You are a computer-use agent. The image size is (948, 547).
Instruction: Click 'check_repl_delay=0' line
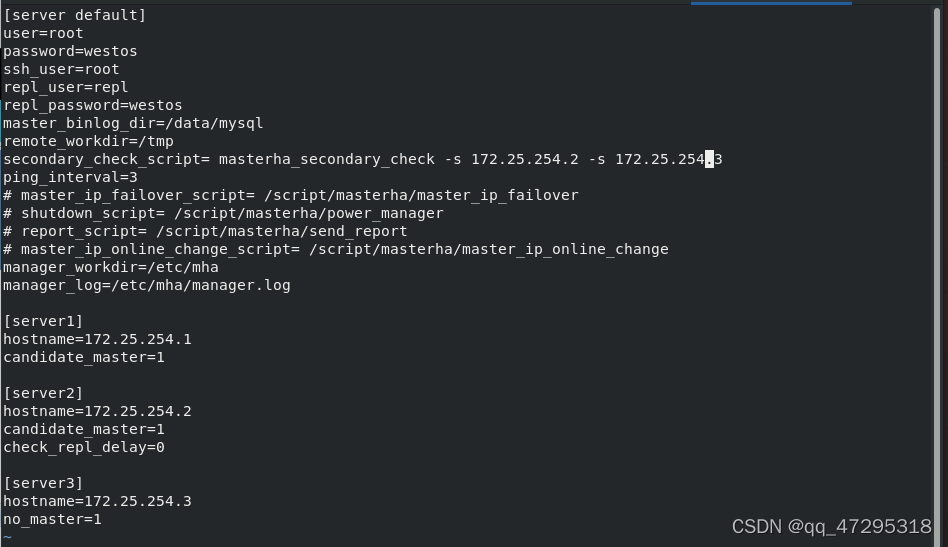(83, 447)
